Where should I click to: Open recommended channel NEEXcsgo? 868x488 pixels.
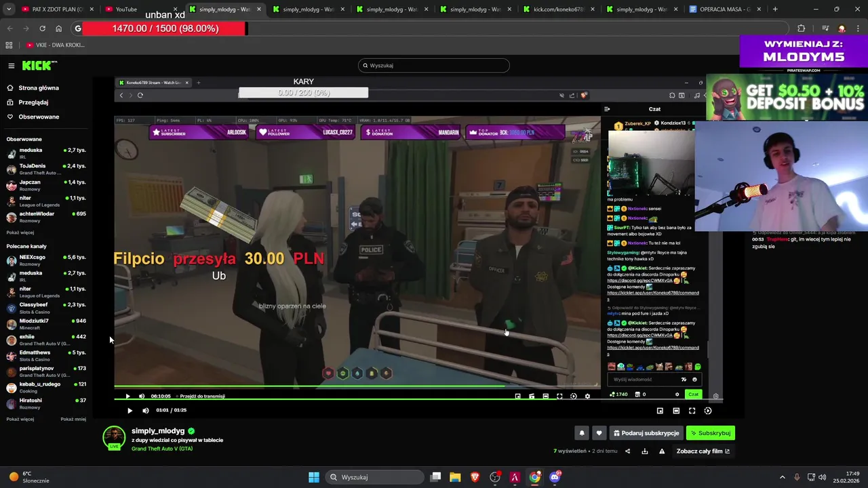[46, 260]
